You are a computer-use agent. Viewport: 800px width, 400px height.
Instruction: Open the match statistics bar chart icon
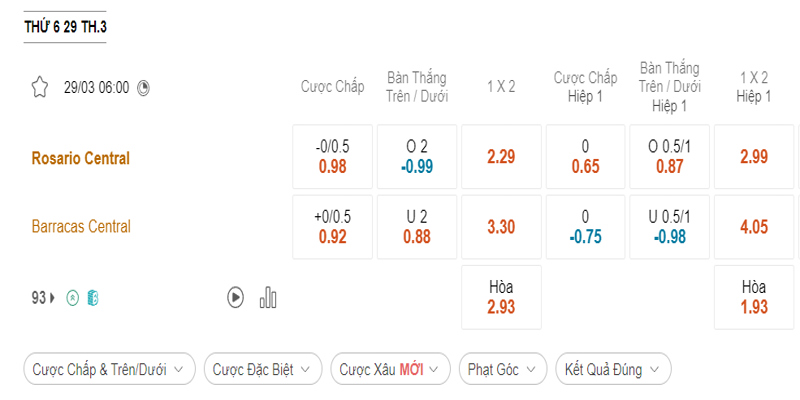268,297
